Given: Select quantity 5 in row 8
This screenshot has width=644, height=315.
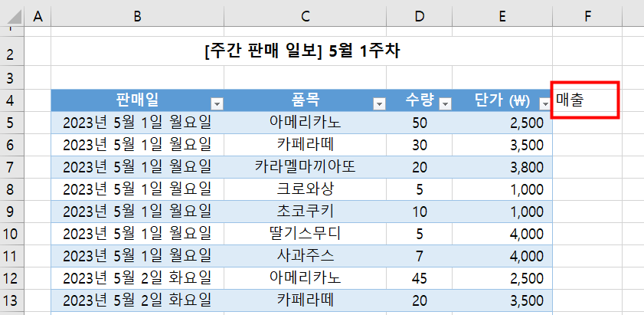Looking at the screenshot, I should pyautogui.click(x=420, y=189).
